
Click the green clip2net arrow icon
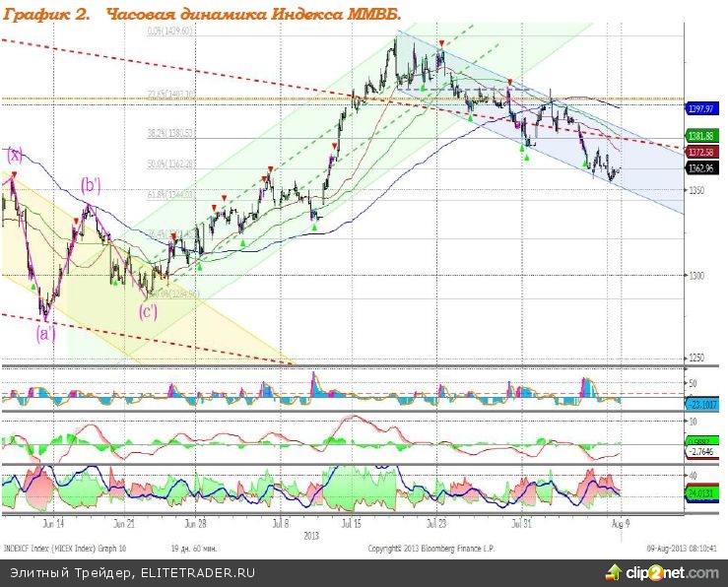click(614, 572)
